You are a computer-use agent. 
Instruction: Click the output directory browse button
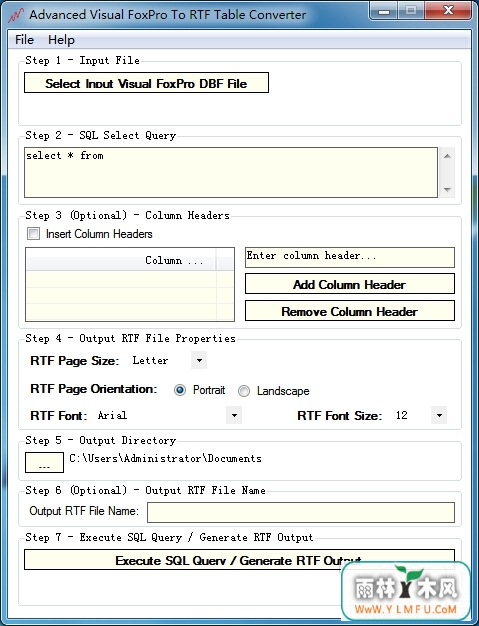pyautogui.click(x=44, y=462)
